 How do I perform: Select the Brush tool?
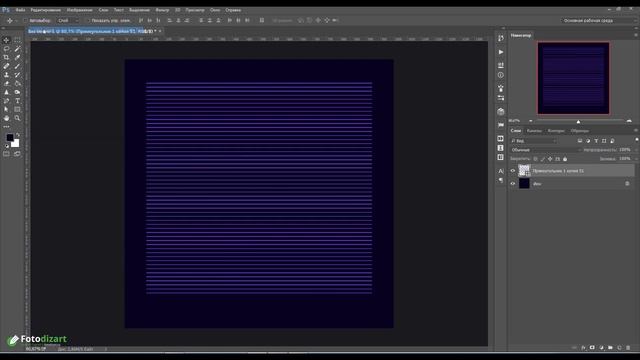coord(17,66)
